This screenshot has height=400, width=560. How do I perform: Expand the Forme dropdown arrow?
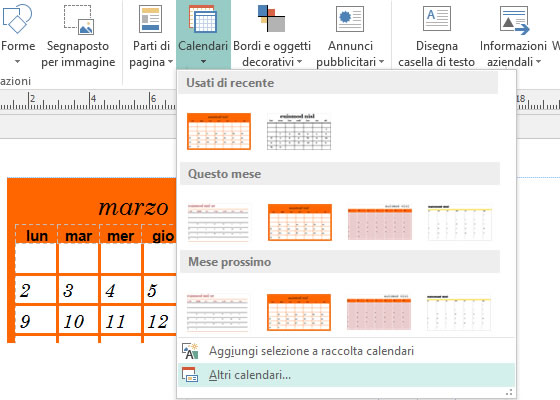17,62
